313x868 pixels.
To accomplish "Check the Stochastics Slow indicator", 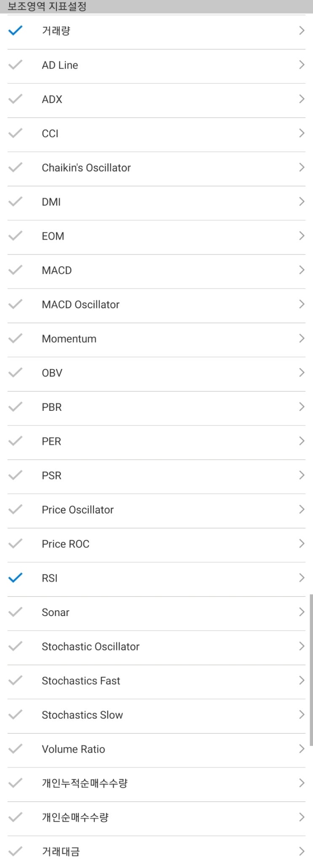I will pos(15,715).
